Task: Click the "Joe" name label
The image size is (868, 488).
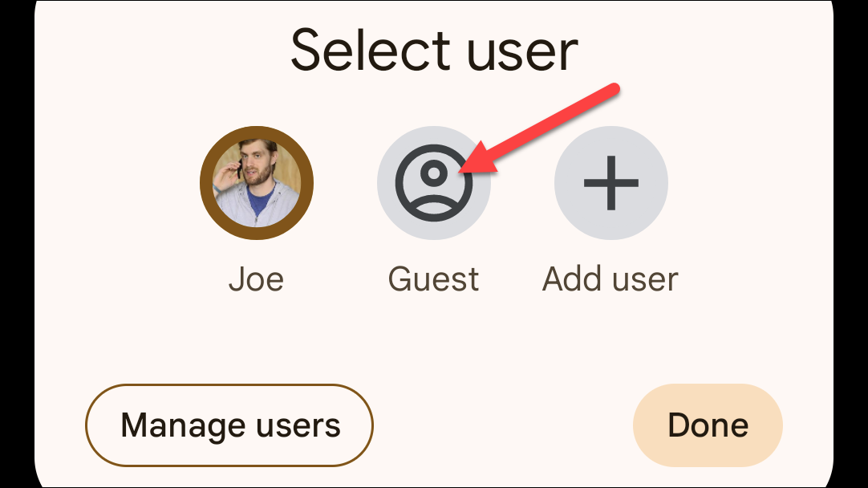Action: click(256, 279)
